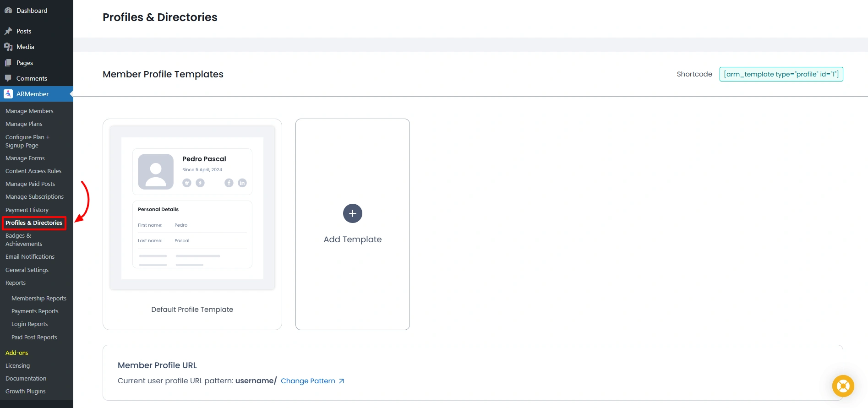Click the Dashboard gauge icon
Viewport: 868px width, 408px height.
pos(8,11)
